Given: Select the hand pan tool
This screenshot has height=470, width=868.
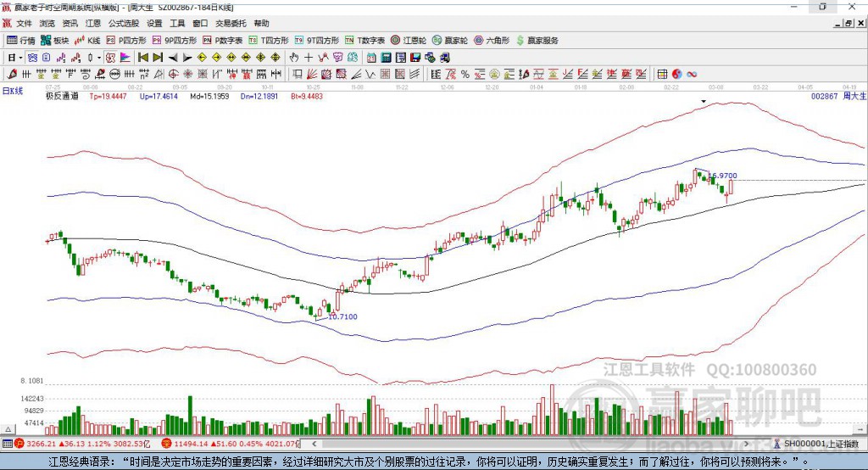Looking at the screenshot, I should pos(294,58).
